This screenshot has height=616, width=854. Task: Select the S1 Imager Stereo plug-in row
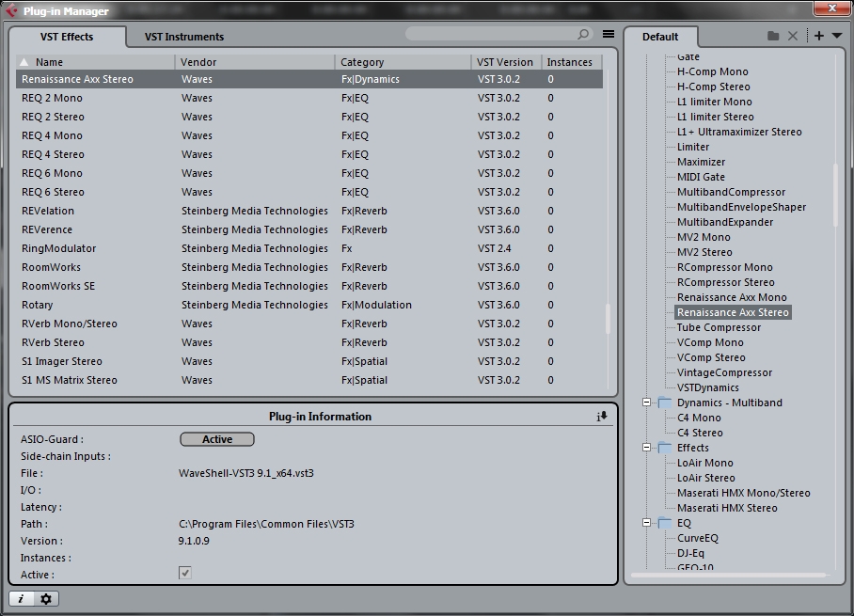tap(309, 361)
